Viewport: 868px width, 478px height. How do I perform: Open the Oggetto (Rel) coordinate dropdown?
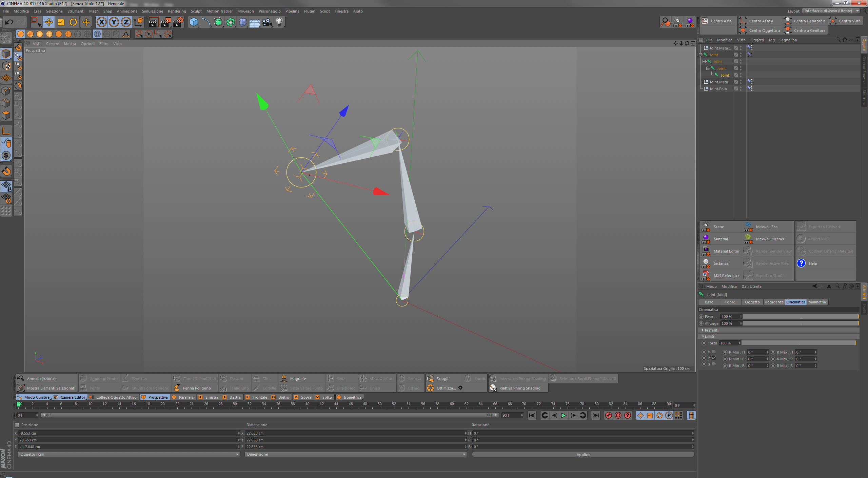pyautogui.click(x=129, y=454)
